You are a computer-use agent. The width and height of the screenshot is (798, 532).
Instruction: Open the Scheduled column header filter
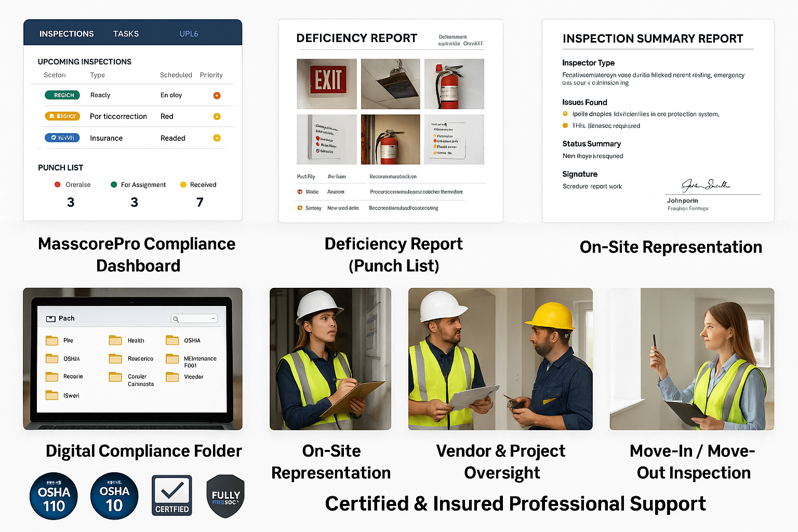click(176, 75)
